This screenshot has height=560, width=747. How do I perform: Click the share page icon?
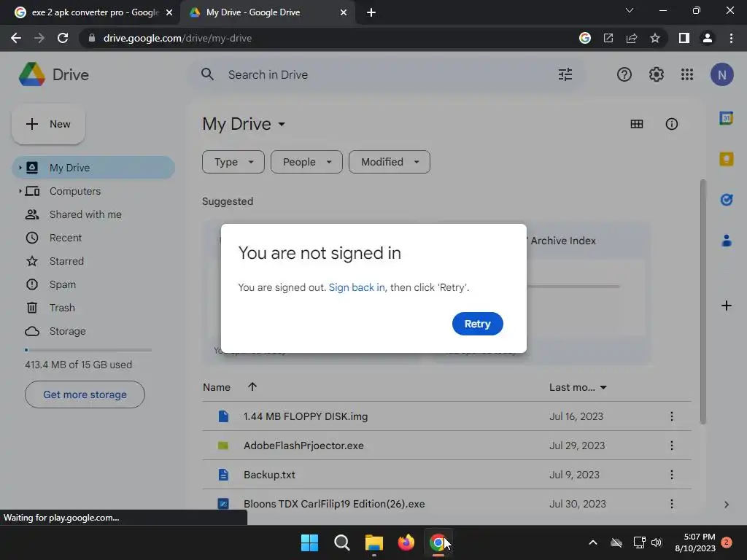click(x=632, y=38)
